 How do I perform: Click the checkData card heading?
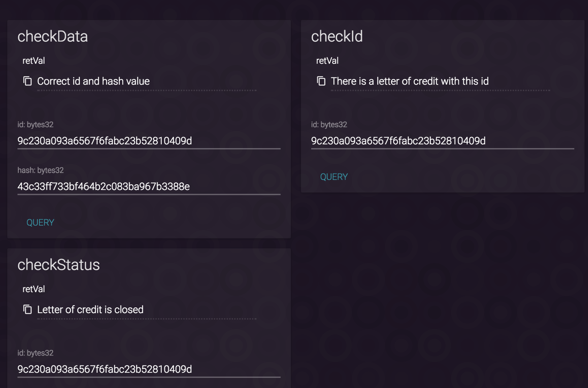tap(53, 36)
